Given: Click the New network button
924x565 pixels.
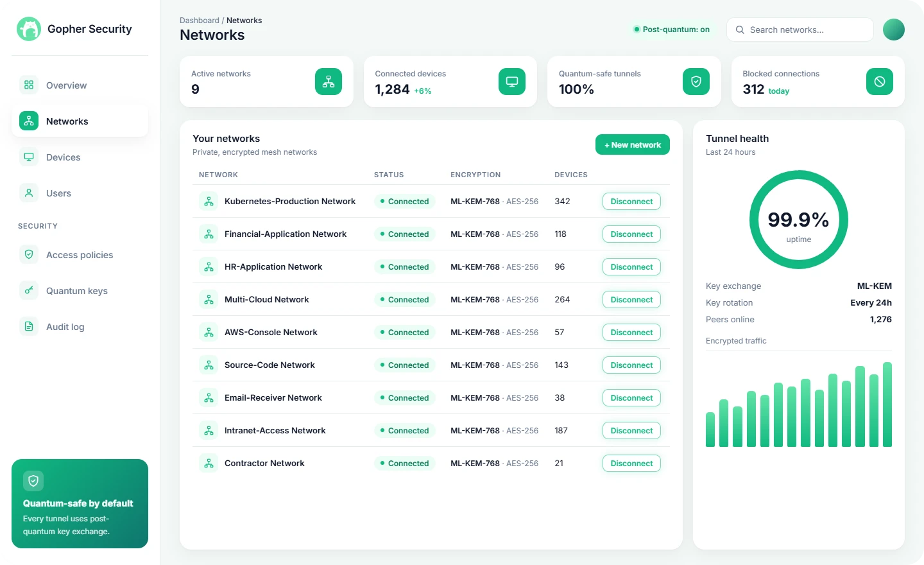Looking at the screenshot, I should pos(633,144).
